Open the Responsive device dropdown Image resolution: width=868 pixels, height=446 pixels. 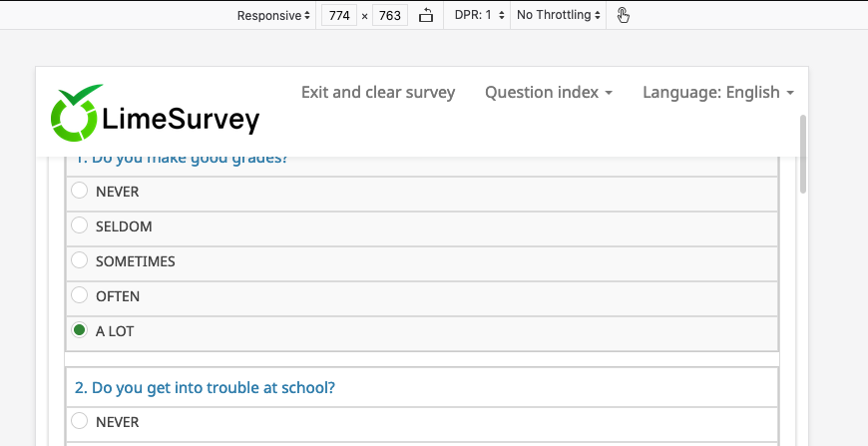click(273, 15)
